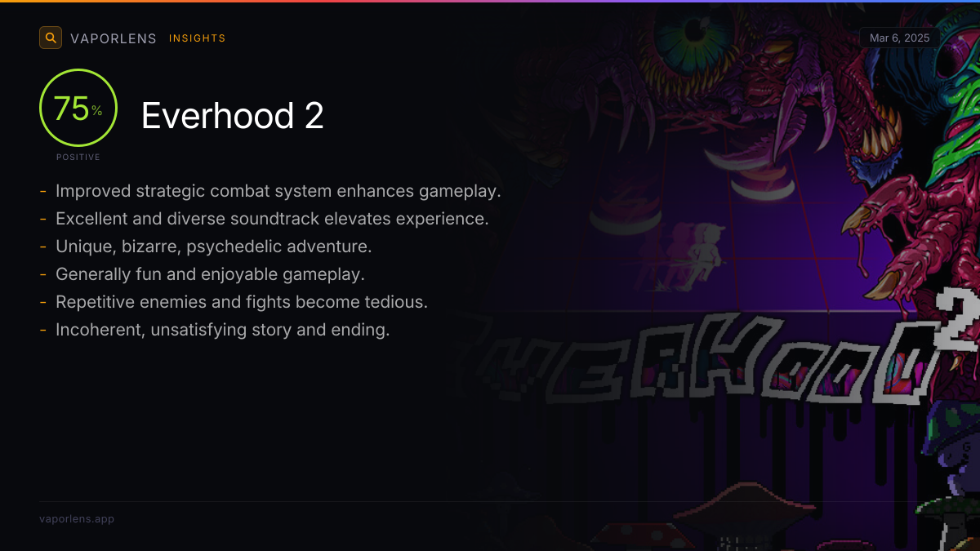Select the excellent diverse soundtrack point
Viewport: 980px width, 551px height.
[272, 219]
